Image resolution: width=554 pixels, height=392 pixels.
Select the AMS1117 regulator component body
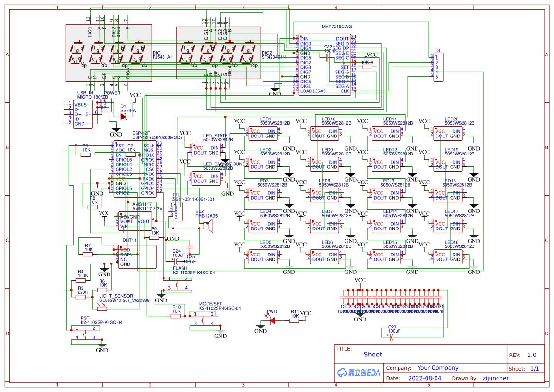pos(135,222)
